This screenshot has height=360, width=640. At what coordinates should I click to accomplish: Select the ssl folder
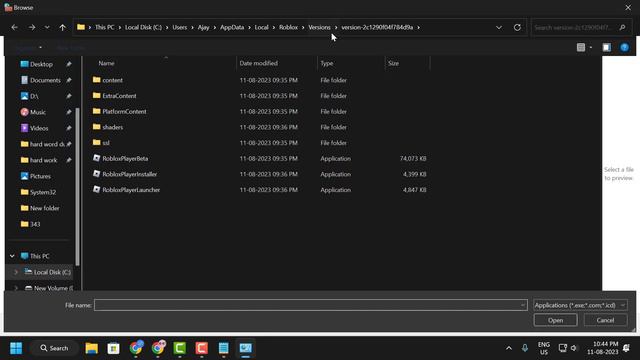(101, 143)
